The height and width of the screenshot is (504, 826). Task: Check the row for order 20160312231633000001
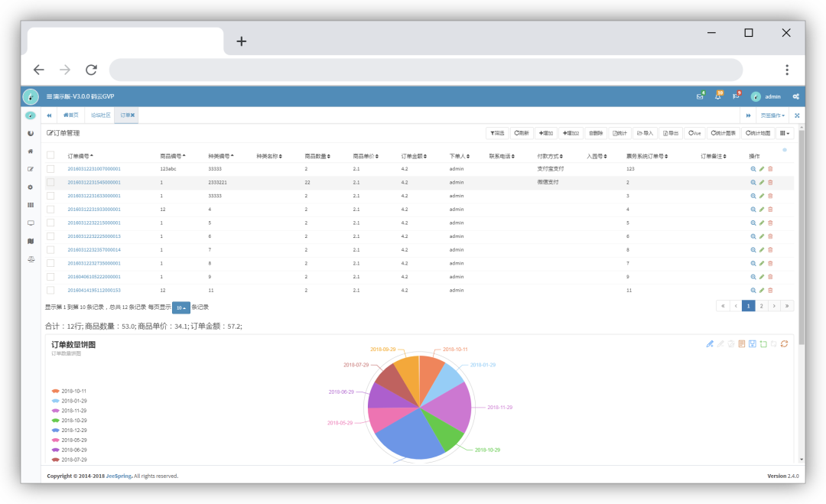tap(50, 196)
